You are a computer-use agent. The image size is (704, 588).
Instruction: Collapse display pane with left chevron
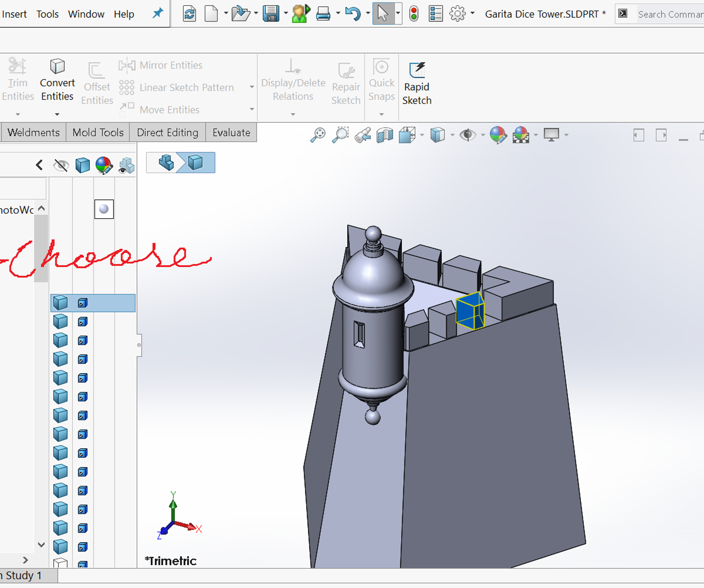tap(39, 165)
